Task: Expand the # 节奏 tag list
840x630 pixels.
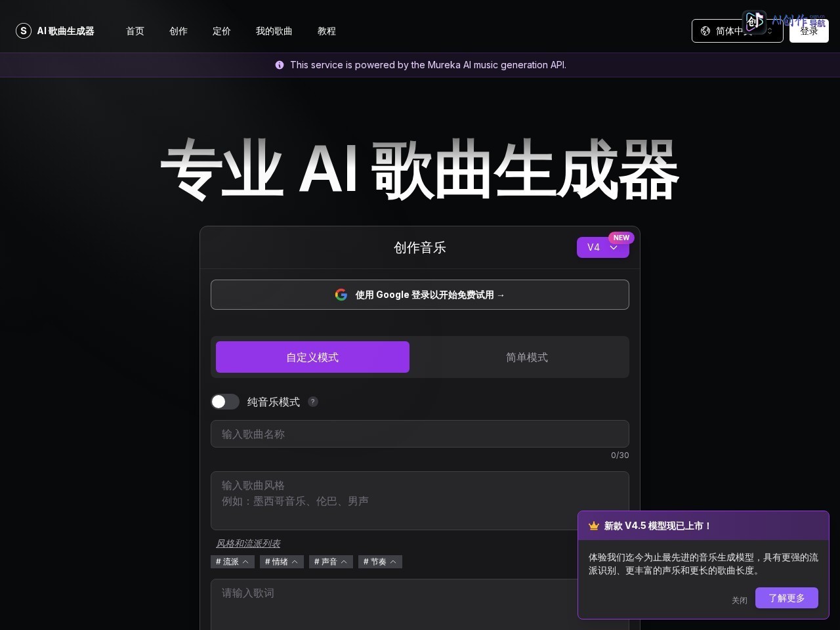Action: [x=380, y=562]
